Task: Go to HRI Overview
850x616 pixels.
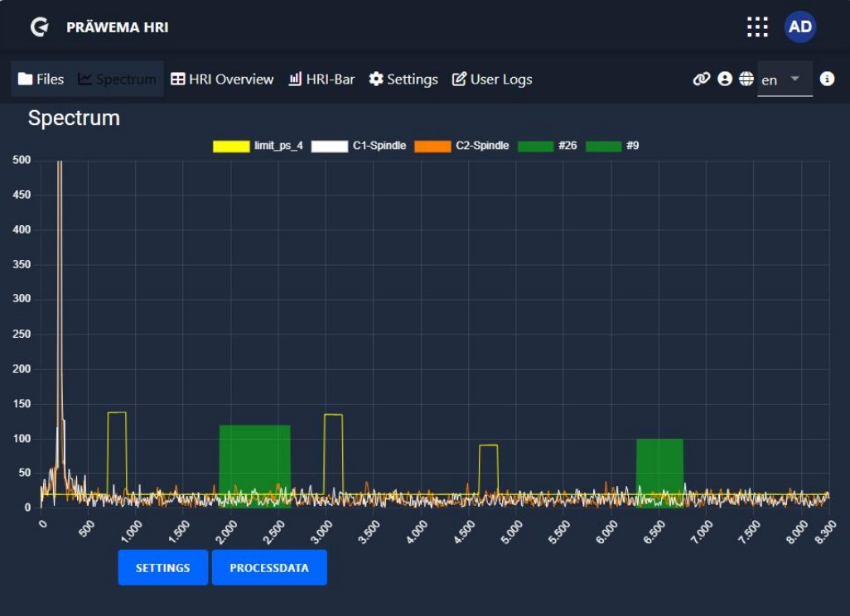Action: pos(222,79)
